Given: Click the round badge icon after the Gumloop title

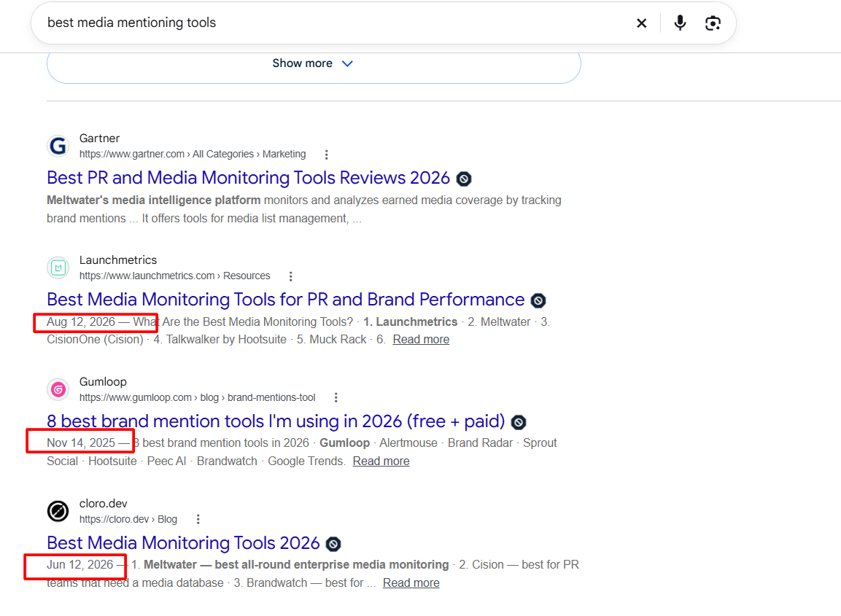Looking at the screenshot, I should [518, 423].
